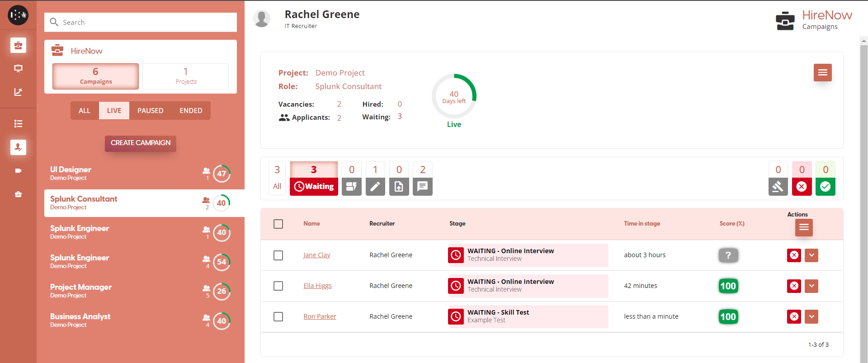Check the select-all box in table header
Viewport: 868px width, 363px height.
pyautogui.click(x=278, y=224)
